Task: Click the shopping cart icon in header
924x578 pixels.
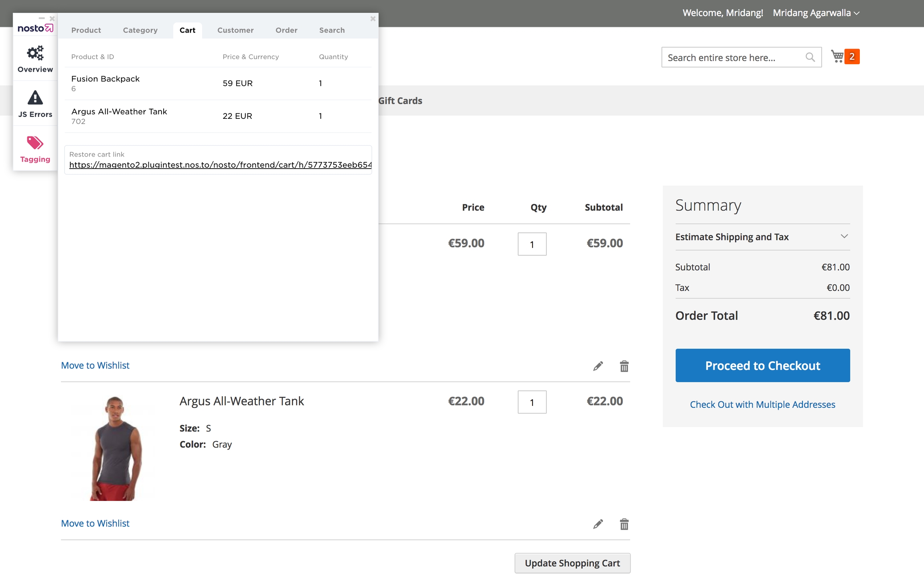Action: click(838, 57)
